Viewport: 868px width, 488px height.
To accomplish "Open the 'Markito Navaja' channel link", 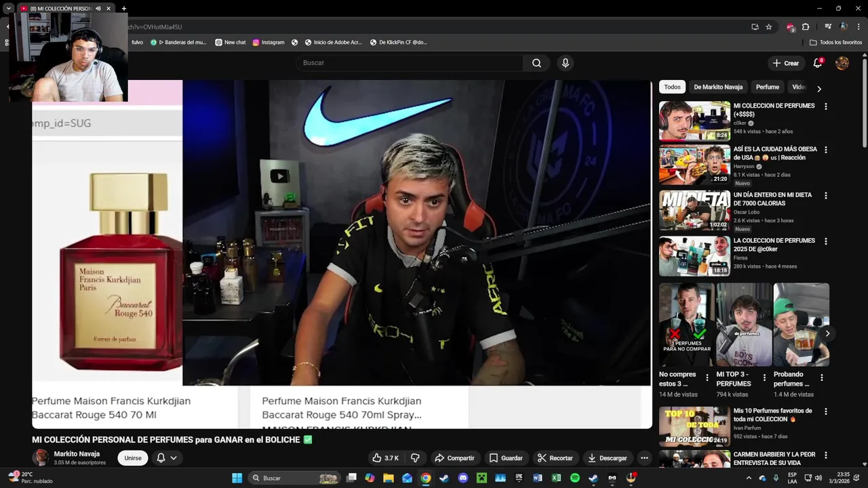I will [x=77, y=454].
